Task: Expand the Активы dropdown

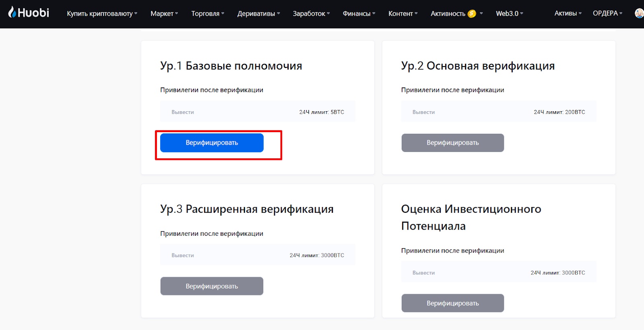Action: pos(568,13)
